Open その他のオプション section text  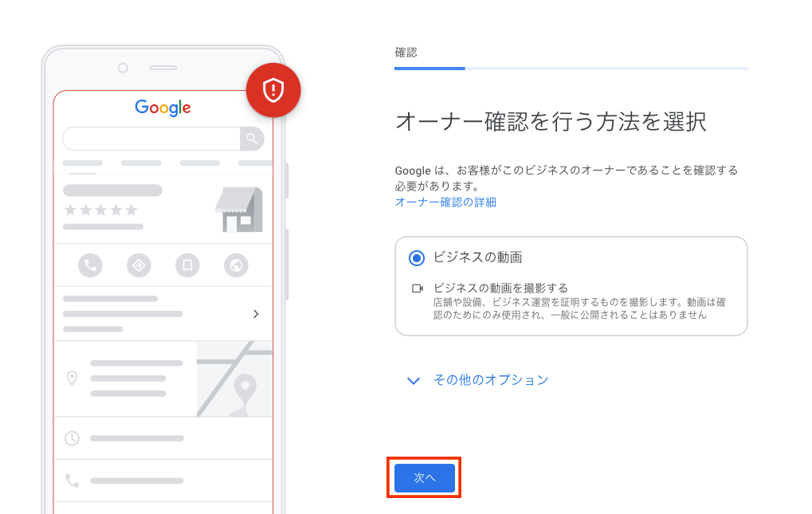491,380
